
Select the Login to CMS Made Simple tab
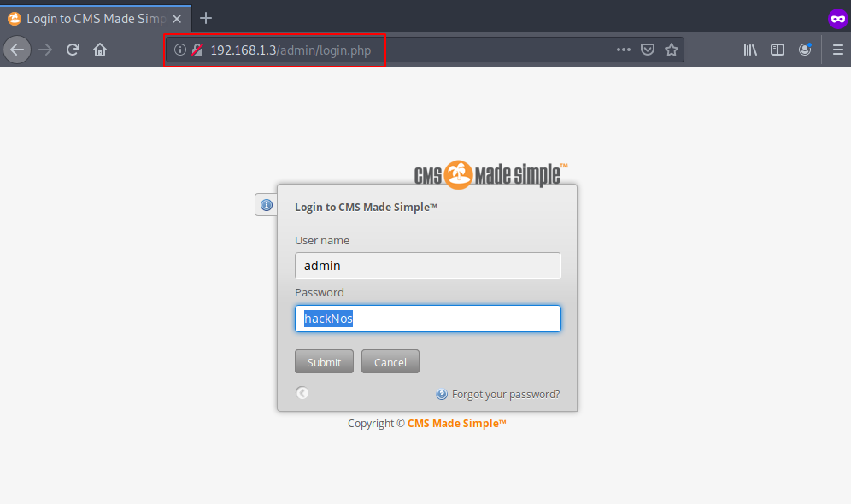96,19
